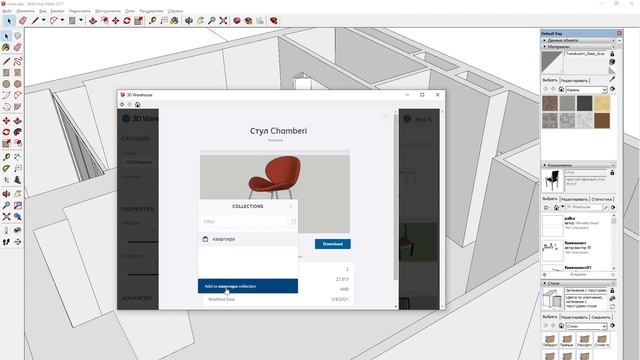Open the Line tool dropdown arrow in the top toolbar

coord(43,20)
